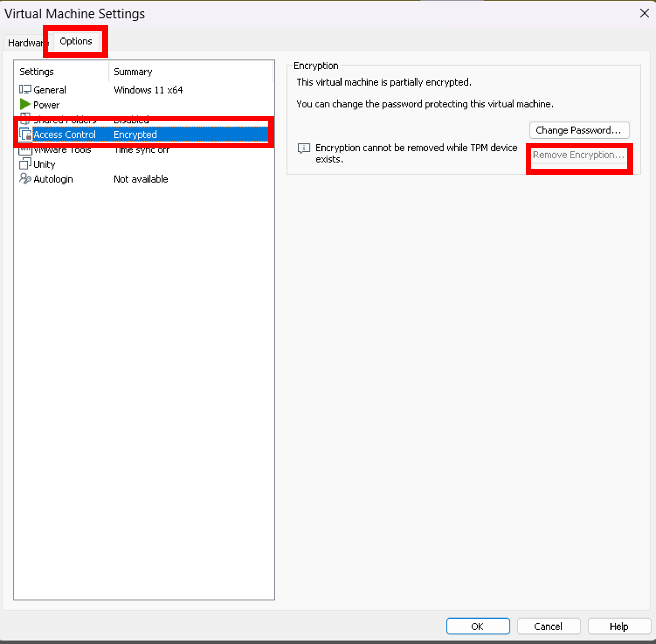Open Help for VM settings
The width and height of the screenshot is (656, 644).
click(x=619, y=626)
